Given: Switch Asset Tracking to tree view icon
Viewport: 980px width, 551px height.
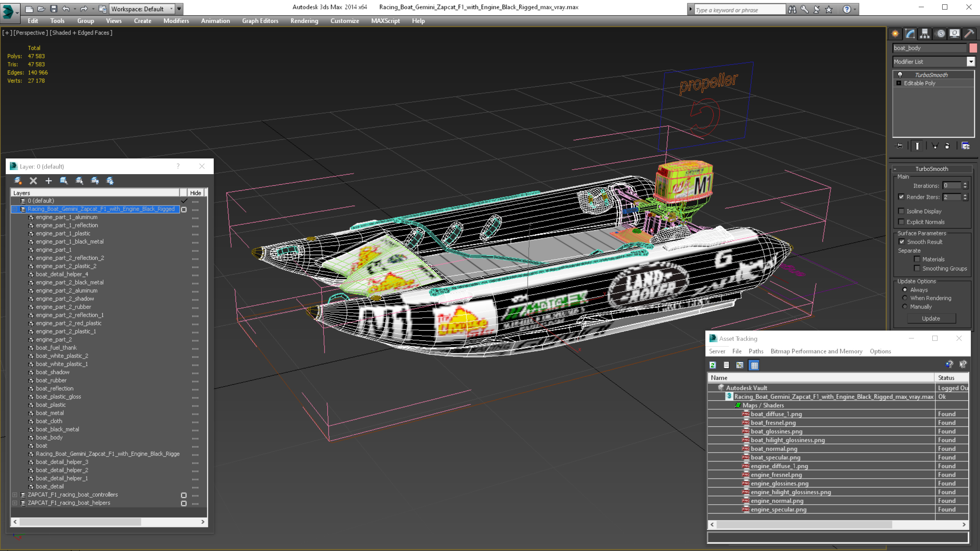Looking at the screenshot, I should [x=740, y=365].
